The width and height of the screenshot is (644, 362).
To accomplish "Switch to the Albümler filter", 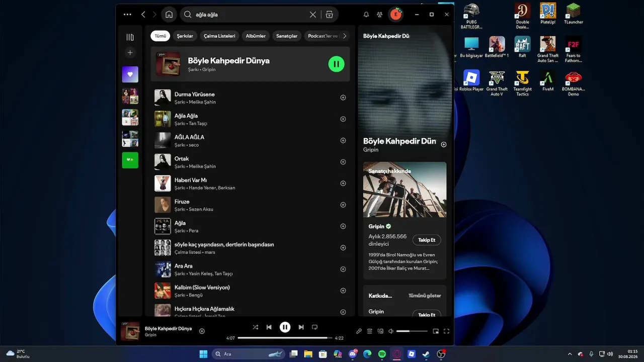I will [x=256, y=36].
